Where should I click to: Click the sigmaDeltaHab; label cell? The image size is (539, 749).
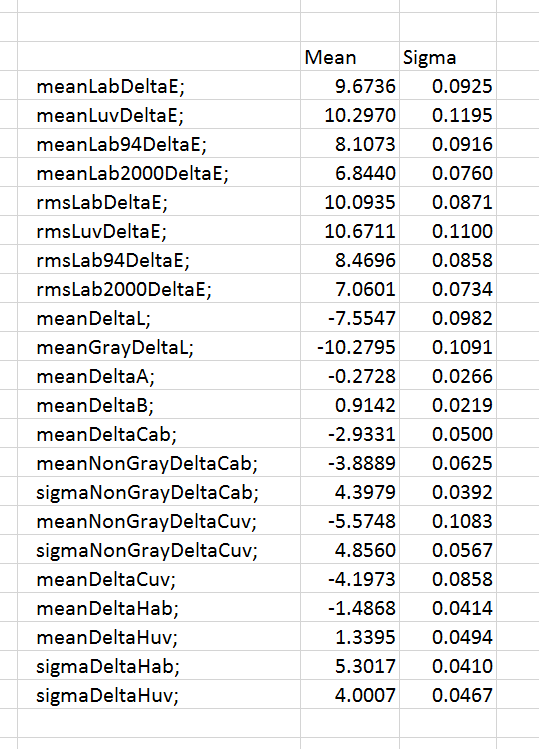click(x=159, y=666)
